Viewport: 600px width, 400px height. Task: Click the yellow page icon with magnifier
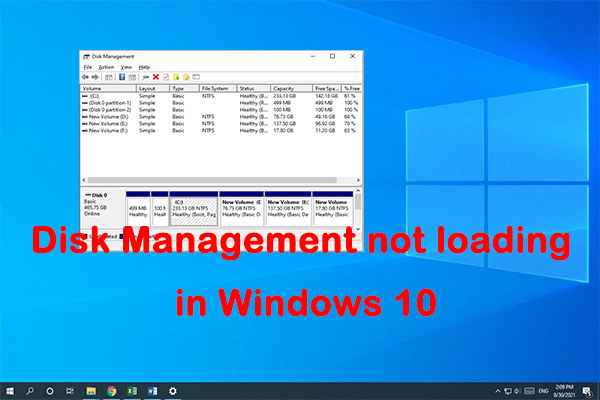click(x=186, y=77)
